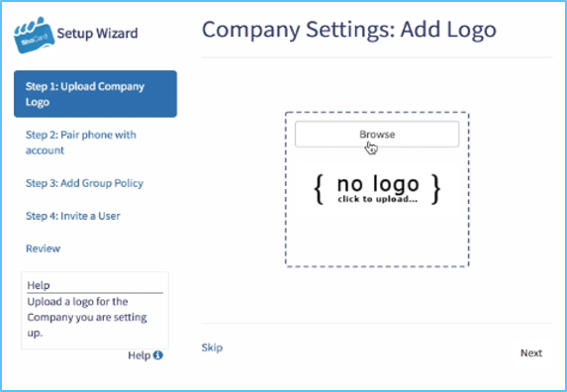Click the no logo placeholder image

pyautogui.click(x=377, y=189)
